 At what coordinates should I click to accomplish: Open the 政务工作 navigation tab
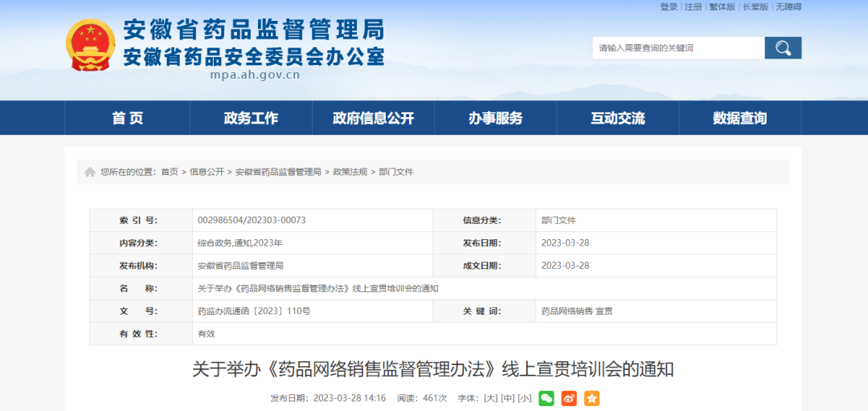(x=251, y=118)
